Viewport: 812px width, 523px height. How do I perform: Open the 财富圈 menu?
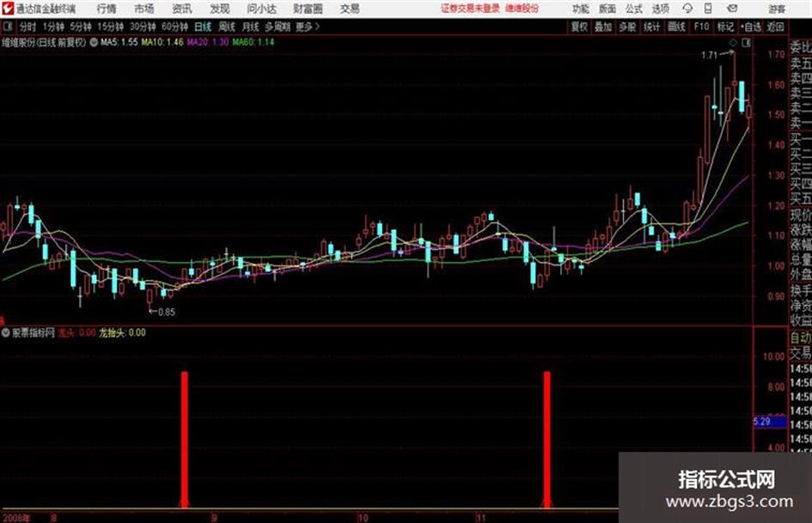tap(308, 9)
